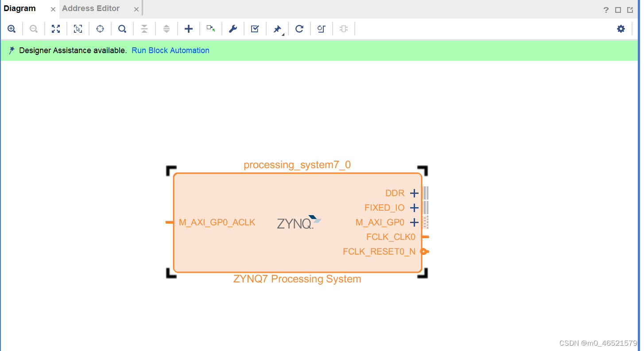Expand the DDR interface pin
Image resolution: width=644 pixels, height=351 pixels.
(414, 193)
